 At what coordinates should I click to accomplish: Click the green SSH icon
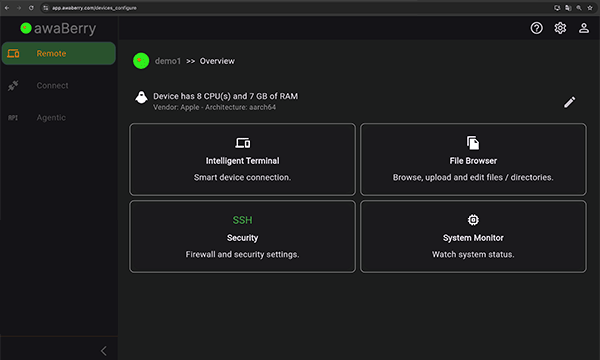pyautogui.click(x=242, y=220)
